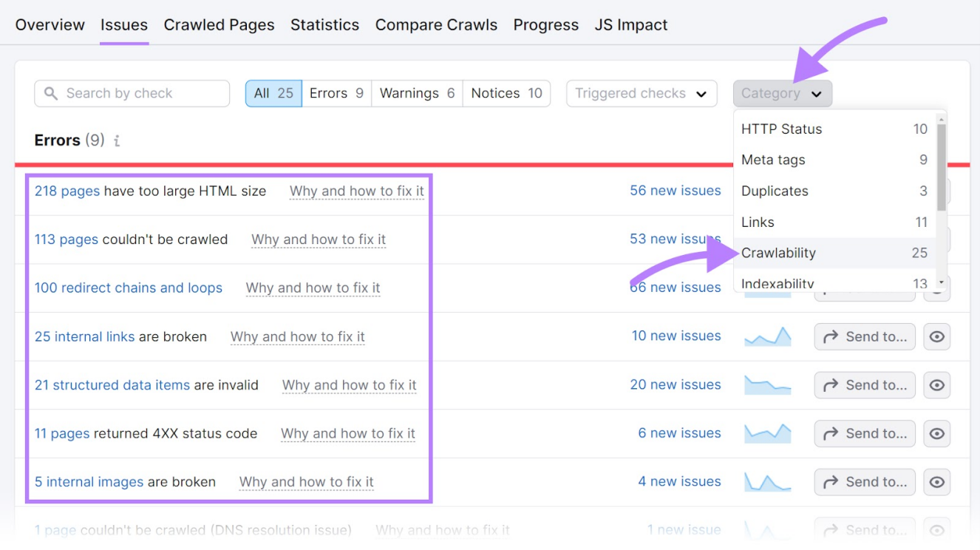This screenshot has height=550, width=980.
Task: Hide the broken internal images issue
Action: (936, 482)
